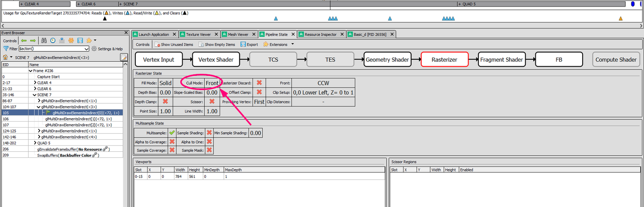The width and height of the screenshot is (644, 207).
Task: Click the Export button in Pipeline State
Action: point(249,44)
